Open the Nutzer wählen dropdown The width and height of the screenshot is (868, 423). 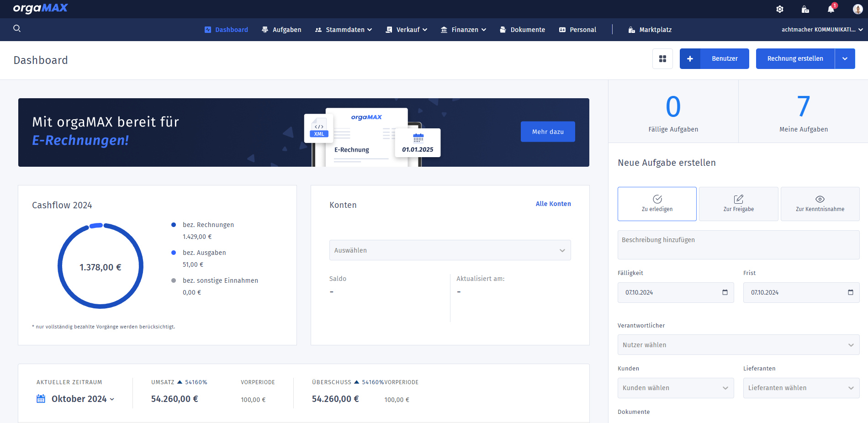(738, 345)
